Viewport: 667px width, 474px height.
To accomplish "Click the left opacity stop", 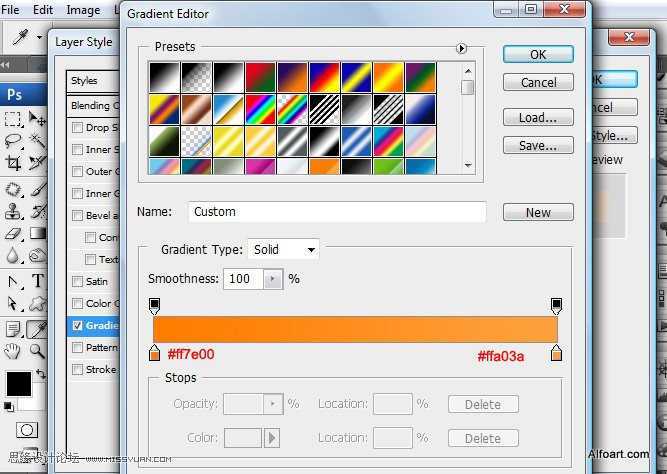I will click(x=154, y=306).
